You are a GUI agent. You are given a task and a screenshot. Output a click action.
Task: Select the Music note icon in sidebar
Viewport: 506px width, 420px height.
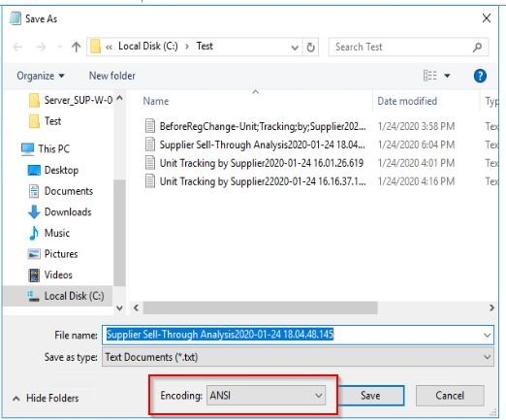pos(34,233)
